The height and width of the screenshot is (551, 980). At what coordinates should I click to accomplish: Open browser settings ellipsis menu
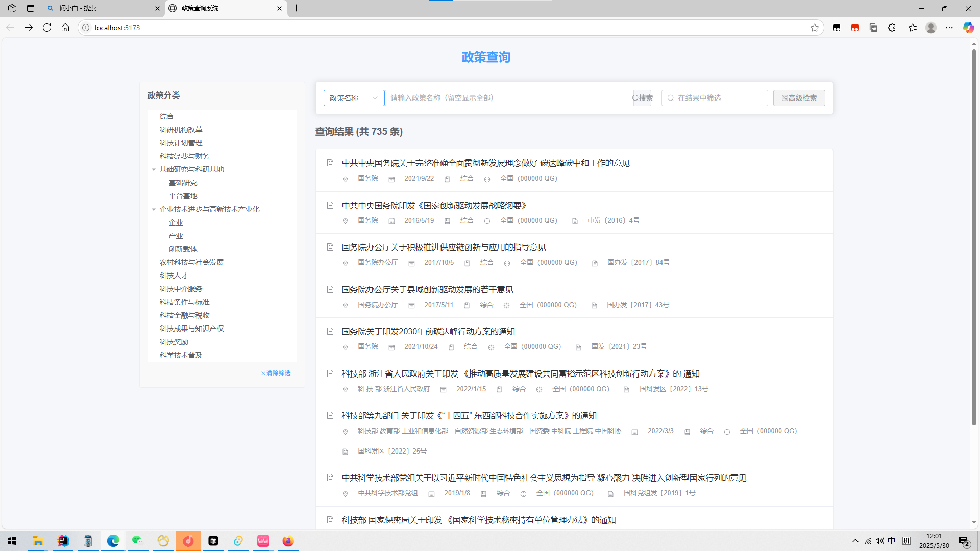(x=949, y=28)
